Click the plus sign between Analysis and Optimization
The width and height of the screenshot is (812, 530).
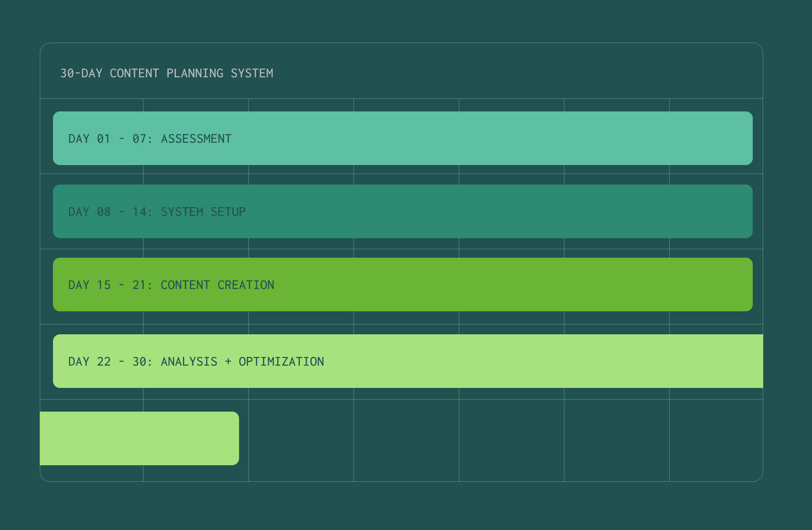[x=228, y=361]
